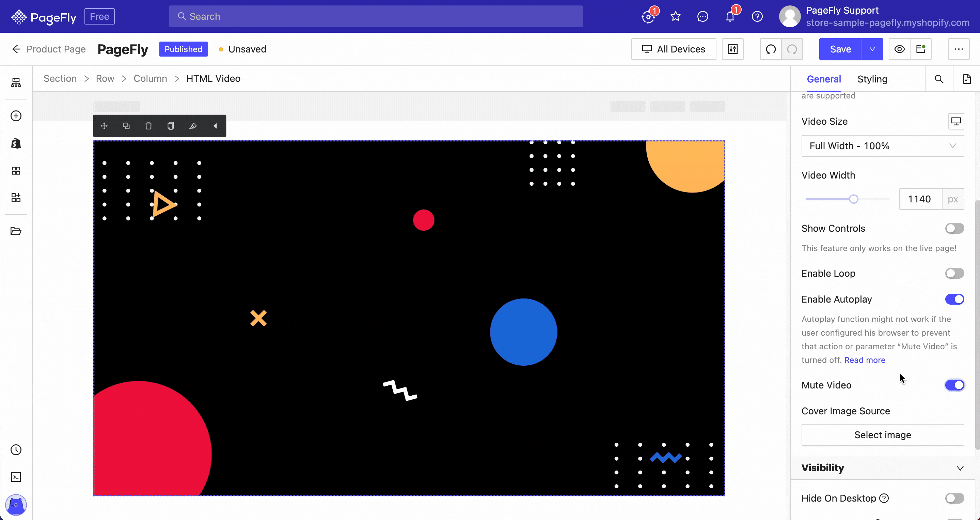
Task: Delete the HTML Video element
Action: (148, 126)
